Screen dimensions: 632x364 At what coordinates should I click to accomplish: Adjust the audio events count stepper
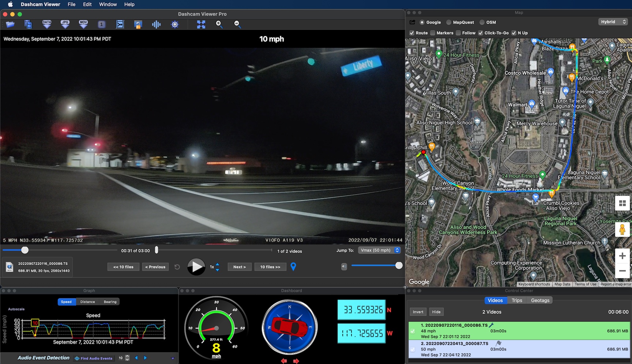click(127, 358)
